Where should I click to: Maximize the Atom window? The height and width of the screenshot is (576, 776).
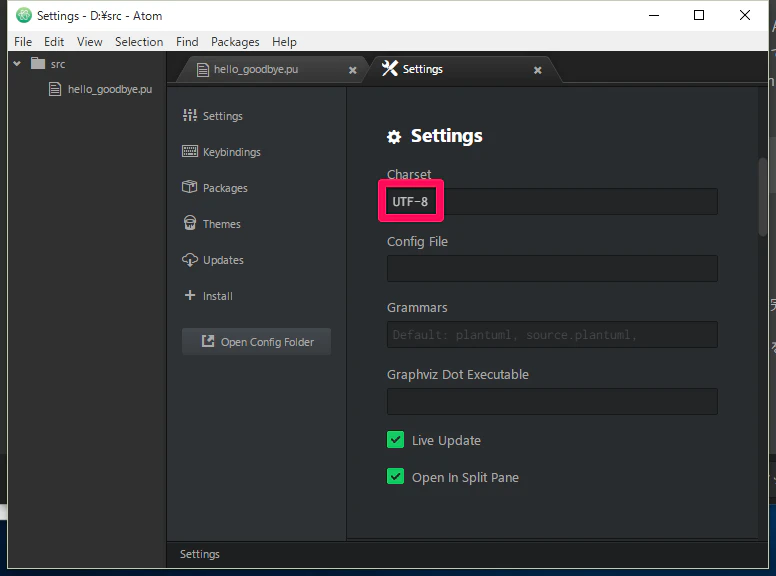tap(699, 15)
